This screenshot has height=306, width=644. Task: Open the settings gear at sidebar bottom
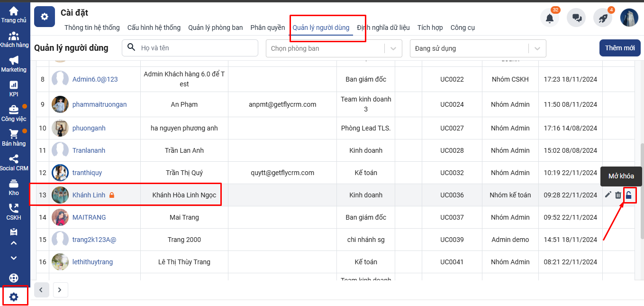pyautogui.click(x=14, y=297)
